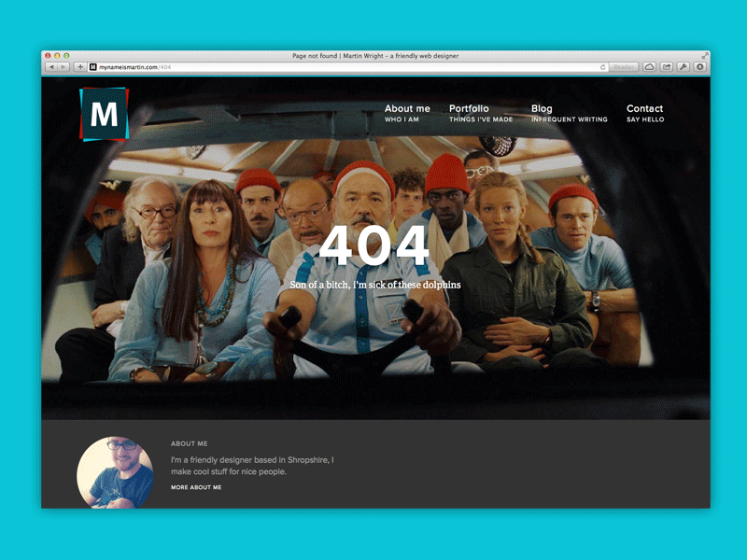Zoom the window with green button
The width and height of the screenshot is (747, 560).
click(66, 56)
